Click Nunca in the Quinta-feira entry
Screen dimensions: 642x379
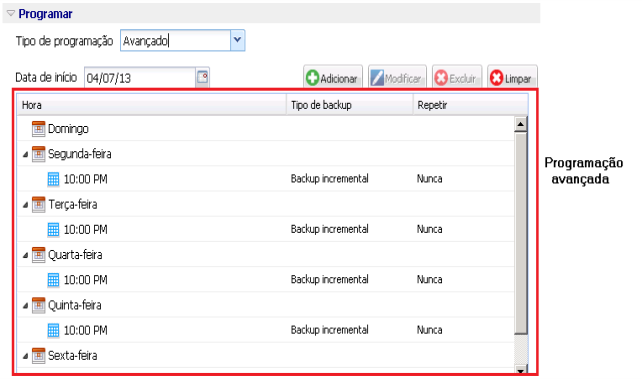(430, 330)
